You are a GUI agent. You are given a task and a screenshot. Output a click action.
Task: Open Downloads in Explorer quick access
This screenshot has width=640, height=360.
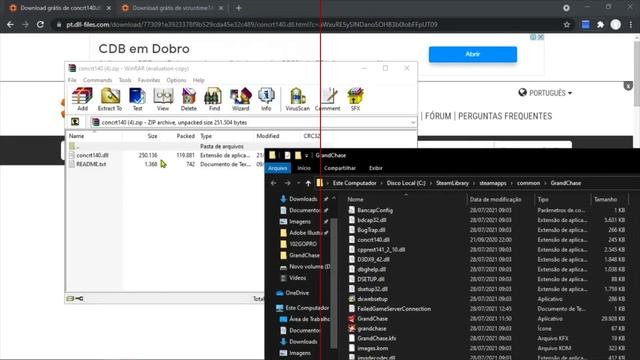(303, 199)
